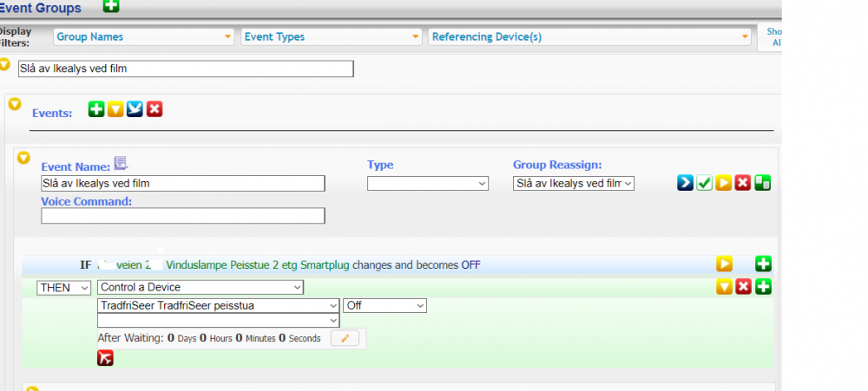The width and height of the screenshot is (868, 391).
Task: Open Event Types filter dropdown
Action: (332, 36)
